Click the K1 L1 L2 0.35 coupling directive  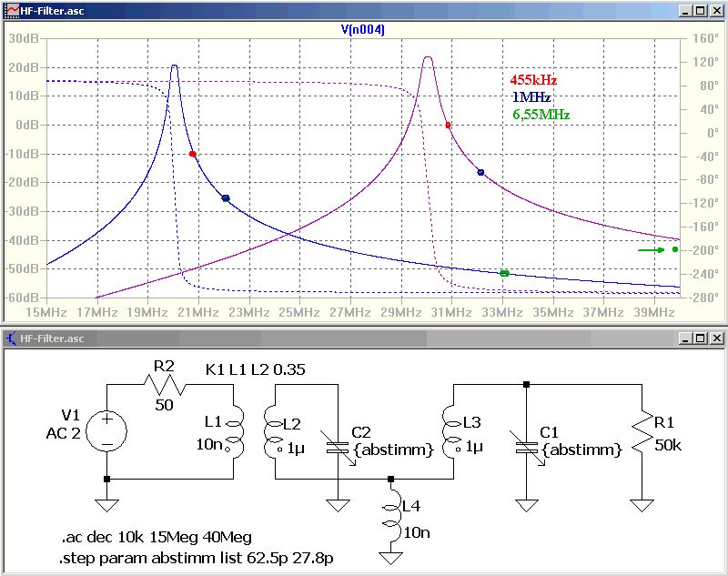tap(256, 369)
